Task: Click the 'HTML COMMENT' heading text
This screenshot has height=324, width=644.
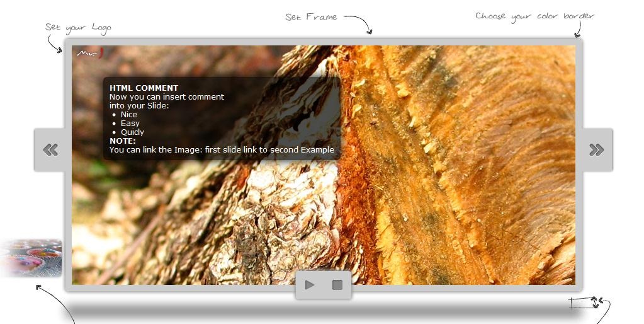Action: [144, 88]
